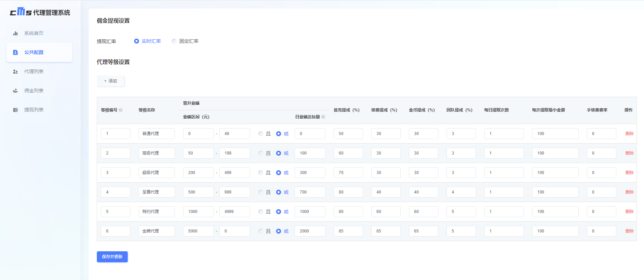Click daily target field showing 2000
644x280 pixels.
(x=310, y=231)
